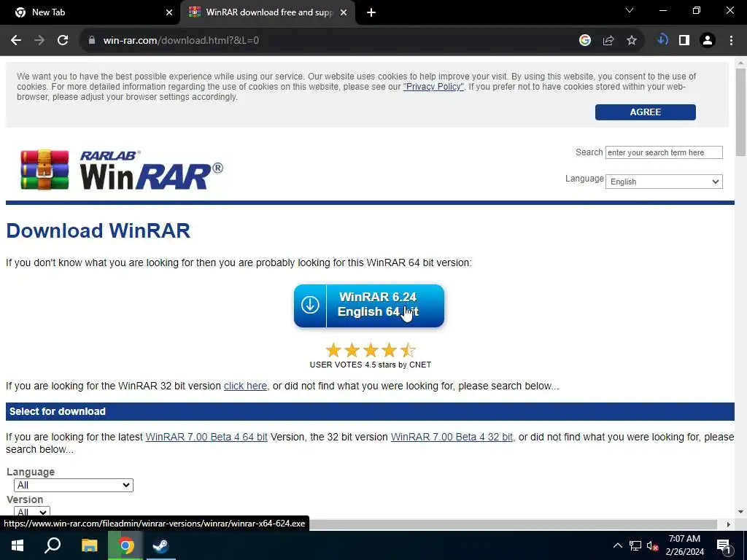Open the tab search chevron
This screenshot has width=747, height=560.
click(630, 10)
